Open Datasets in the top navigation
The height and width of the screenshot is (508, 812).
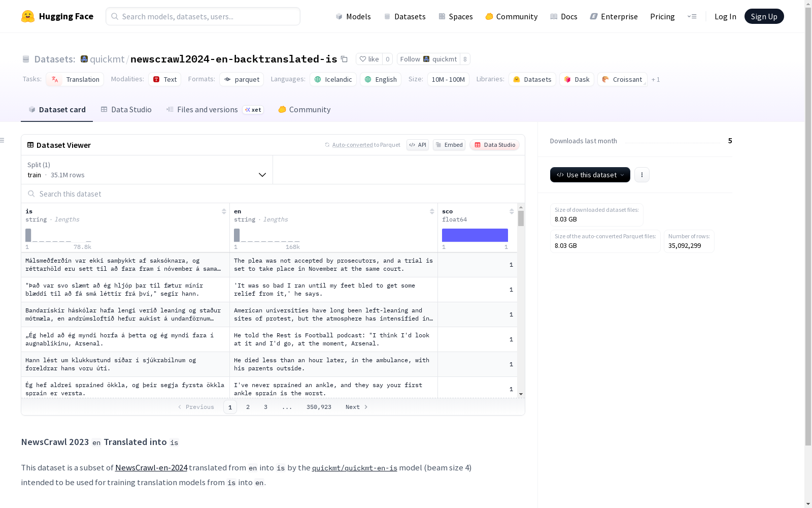click(x=404, y=16)
